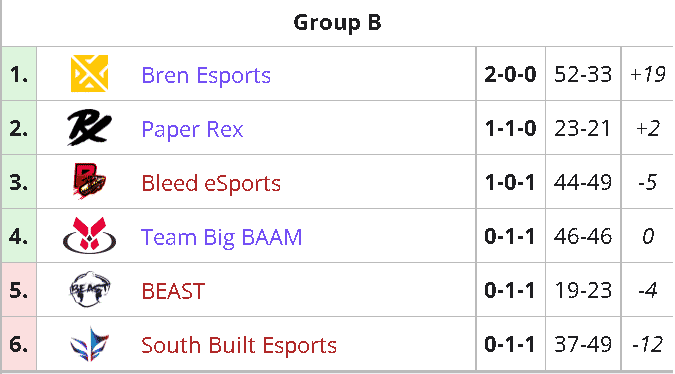Viewport: 675px width, 374px height.
Task: Click Team Big BAAM 46-46 score
Action: pyautogui.click(x=582, y=236)
